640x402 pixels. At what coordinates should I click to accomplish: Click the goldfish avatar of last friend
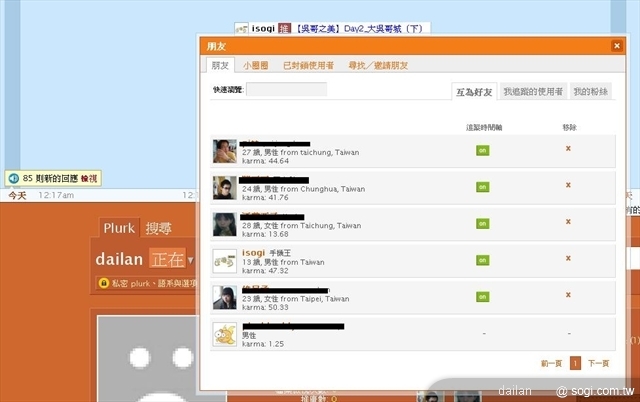coord(225,334)
